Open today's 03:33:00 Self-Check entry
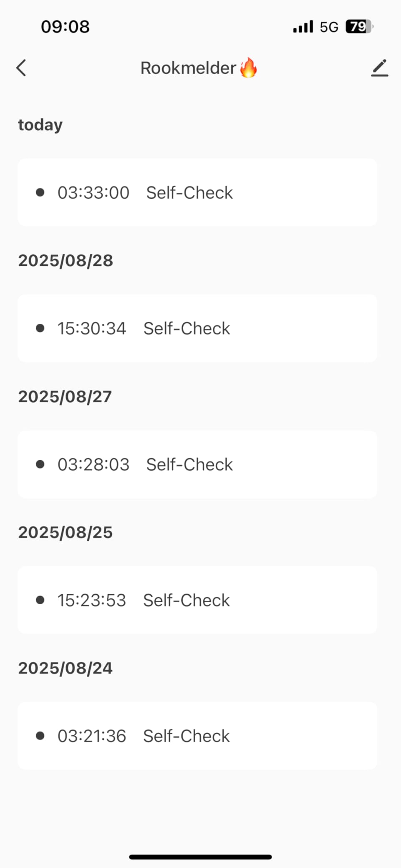The width and height of the screenshot is (401, 868). (197, 192)
